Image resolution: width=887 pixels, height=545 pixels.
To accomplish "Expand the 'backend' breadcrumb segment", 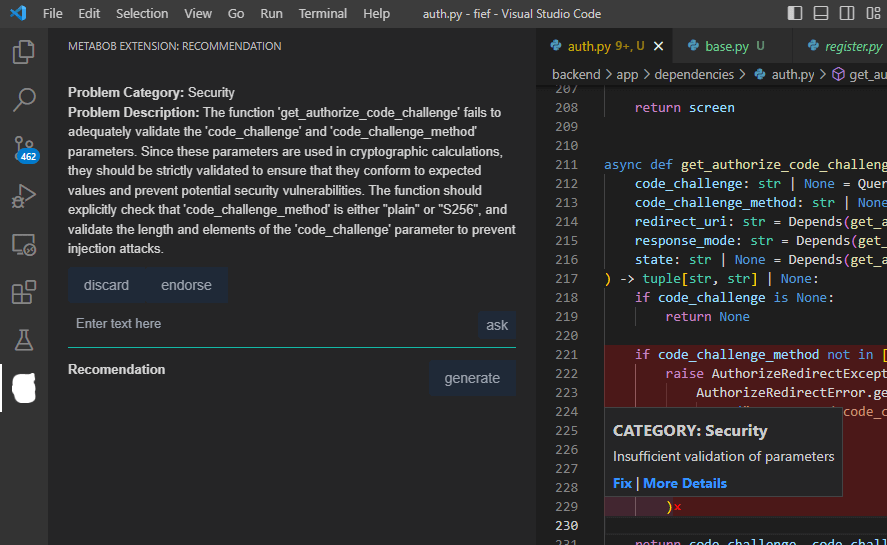I will 575,74.
